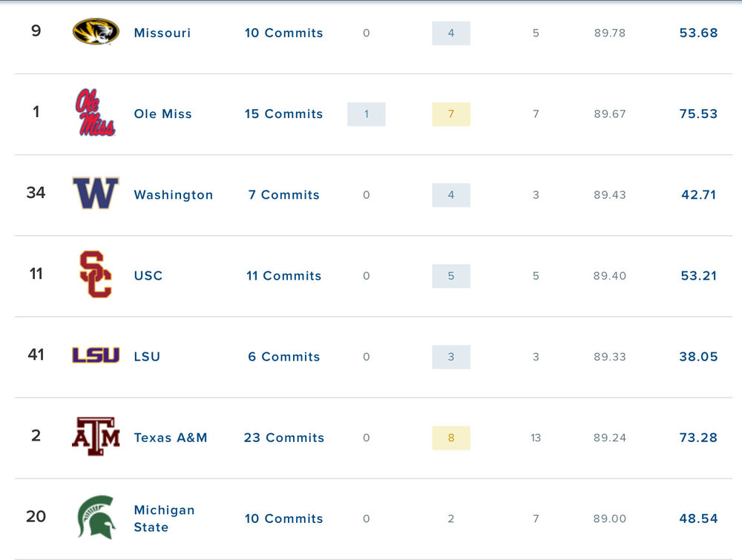Select Ole Miss highlighted four-star count 7
Screen dimensions: 742x560
(x=451, y=114)
